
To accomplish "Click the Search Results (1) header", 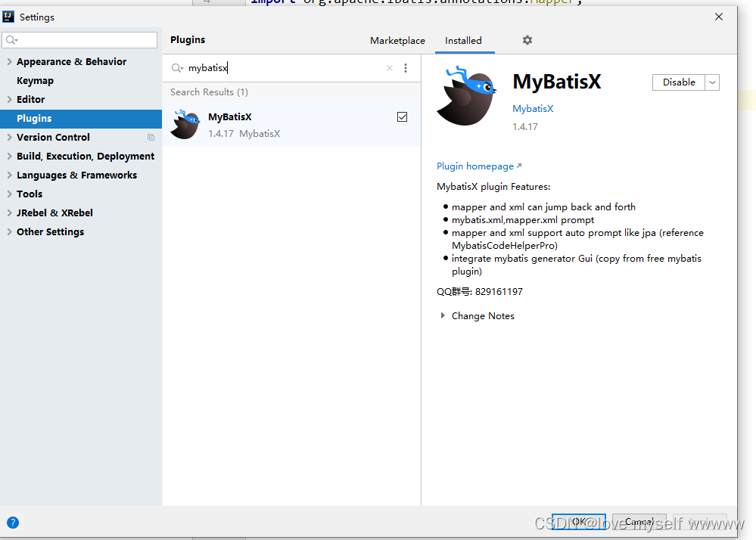I will point(210,92).
